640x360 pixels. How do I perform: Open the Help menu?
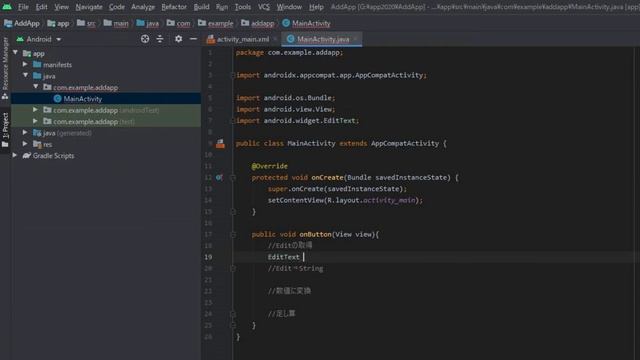pyautogui.click(x=316, y=7)
